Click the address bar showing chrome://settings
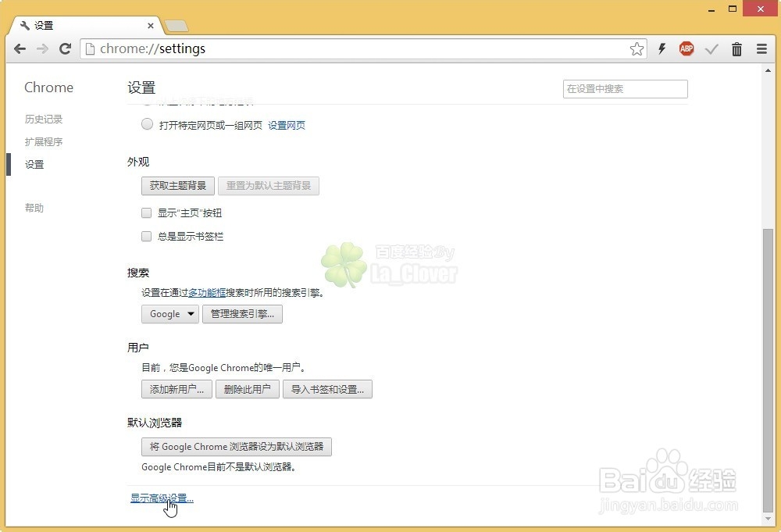Screen dimensions: 781x532 [x=364, y=48]
